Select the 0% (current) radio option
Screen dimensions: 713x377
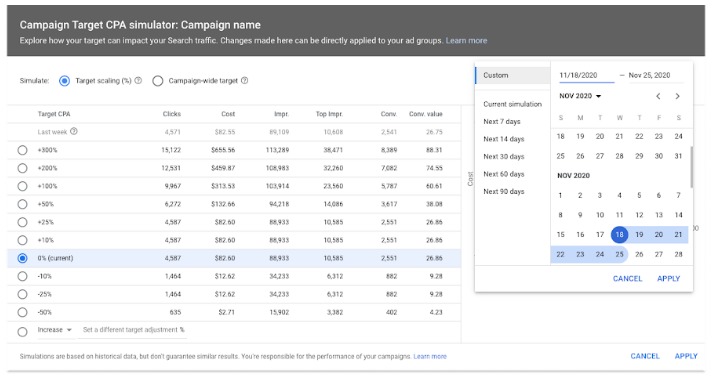[x=22, y=258]
